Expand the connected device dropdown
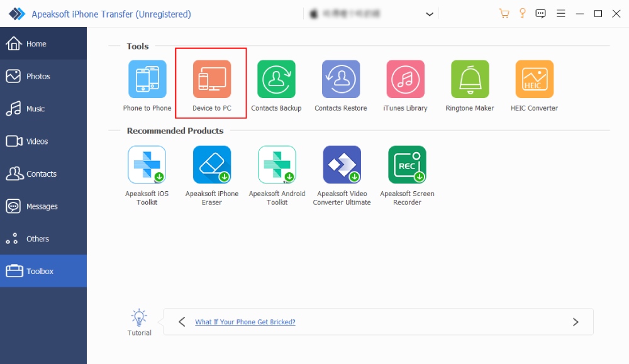The width and height of the screenshot is (629, 364). point(430,14)
